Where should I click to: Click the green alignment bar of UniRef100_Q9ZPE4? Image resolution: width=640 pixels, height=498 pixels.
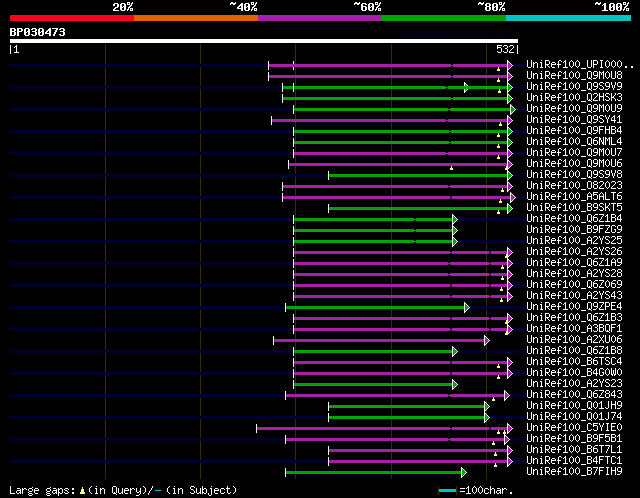click(x=377, y=307)
